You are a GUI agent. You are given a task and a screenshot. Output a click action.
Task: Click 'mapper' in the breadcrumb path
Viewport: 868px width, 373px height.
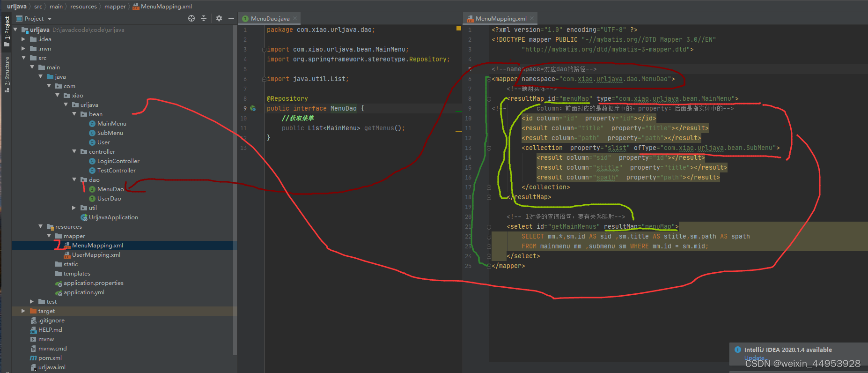(115, 7)
